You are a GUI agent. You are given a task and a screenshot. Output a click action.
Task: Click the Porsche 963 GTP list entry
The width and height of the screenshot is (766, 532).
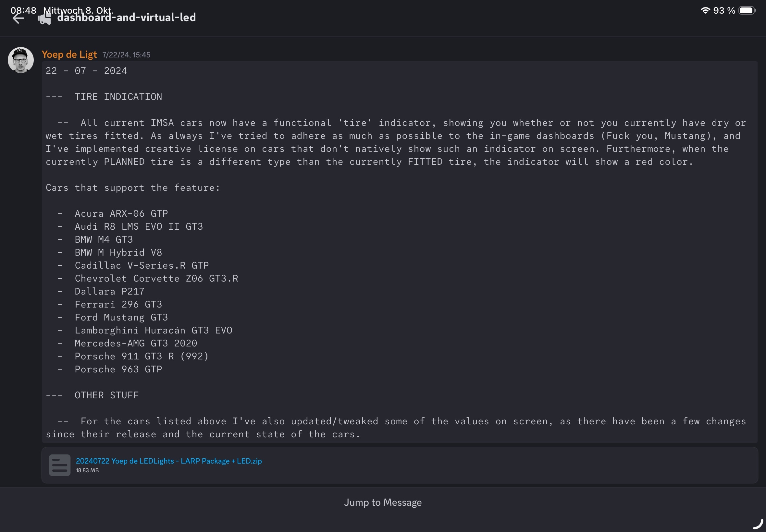click(x=118, y=369)
